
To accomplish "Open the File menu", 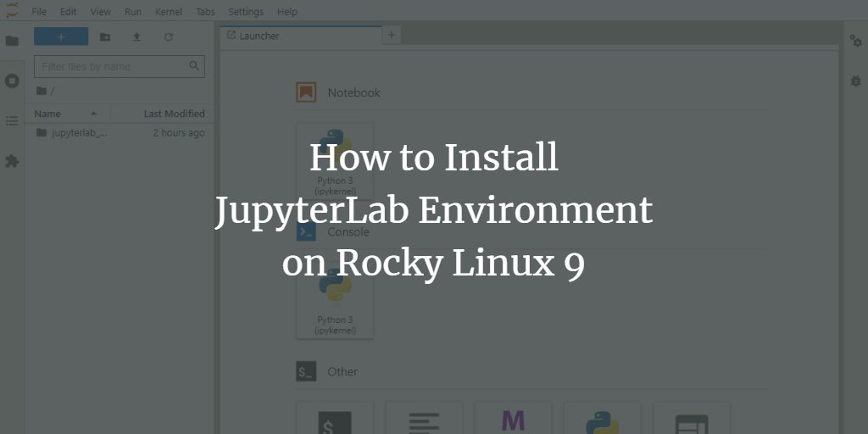I will click(39, 12).
